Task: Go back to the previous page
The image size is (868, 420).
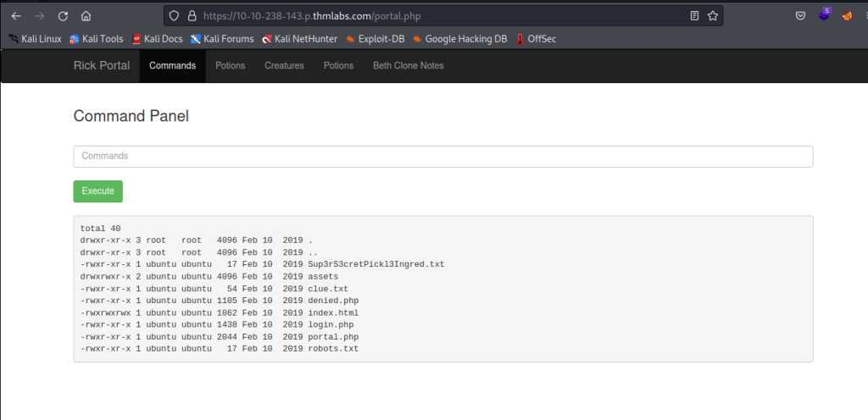Action: pyautogui.click(x=15, y=15)
